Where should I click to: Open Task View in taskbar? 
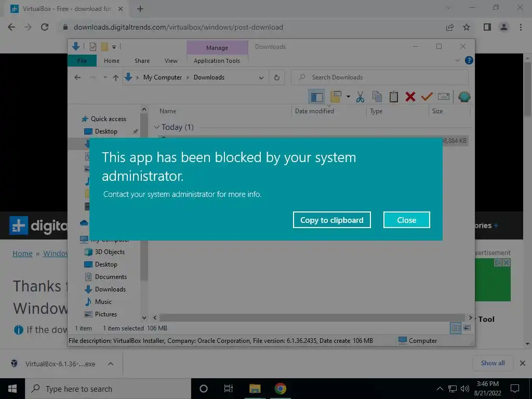pyautogui.click(x=229, y=389)
